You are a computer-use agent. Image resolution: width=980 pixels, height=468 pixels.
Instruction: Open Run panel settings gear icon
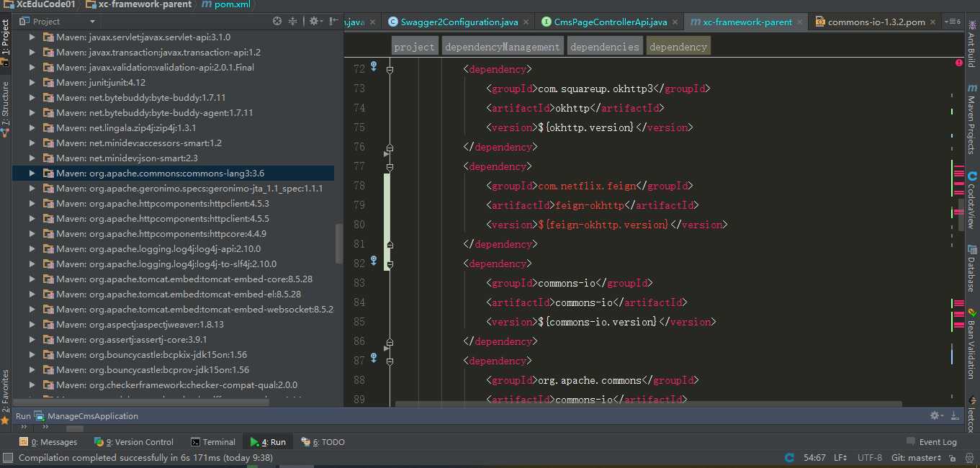pyautogui.click(x=935, y=415)
